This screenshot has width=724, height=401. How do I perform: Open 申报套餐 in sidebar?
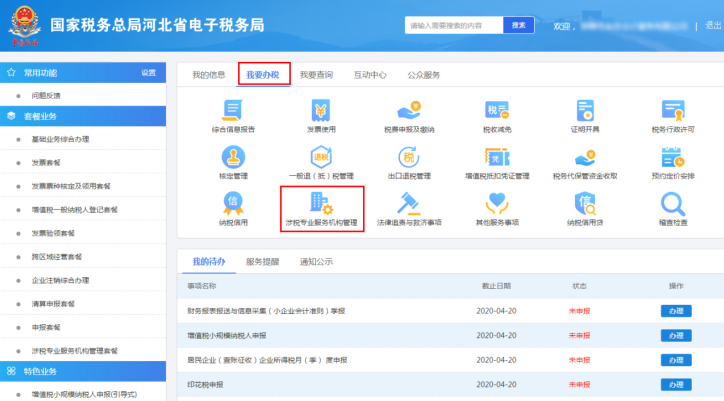coord(46,328)
